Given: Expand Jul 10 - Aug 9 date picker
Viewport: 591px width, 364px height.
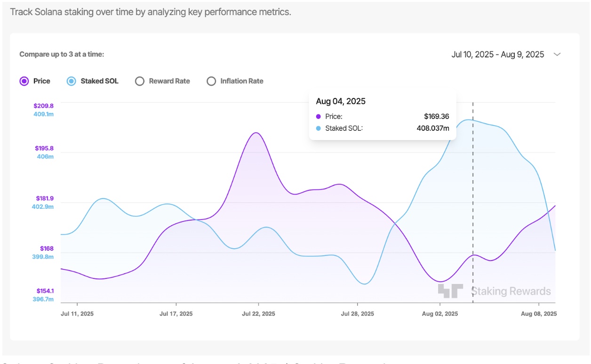Looking at the screenshot, I should click(497, 55).
